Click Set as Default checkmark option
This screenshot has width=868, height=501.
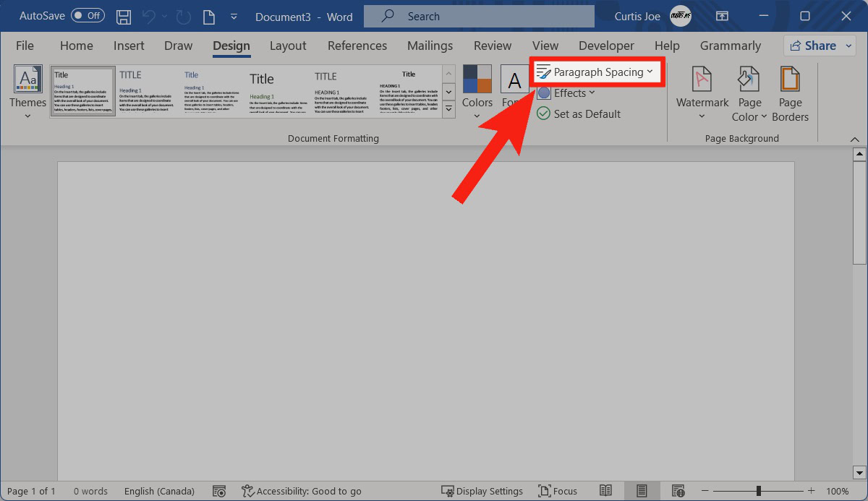579,114
